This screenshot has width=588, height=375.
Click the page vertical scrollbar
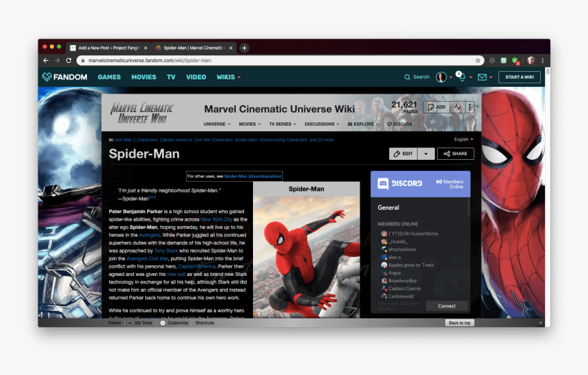pyautogui.click(x=548, y=72)
